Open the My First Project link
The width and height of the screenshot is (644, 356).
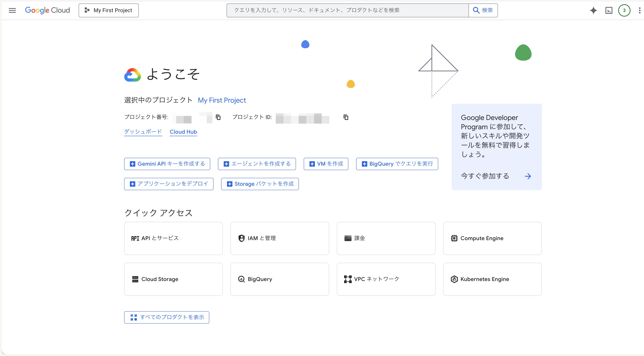click(x=222, y=100)
